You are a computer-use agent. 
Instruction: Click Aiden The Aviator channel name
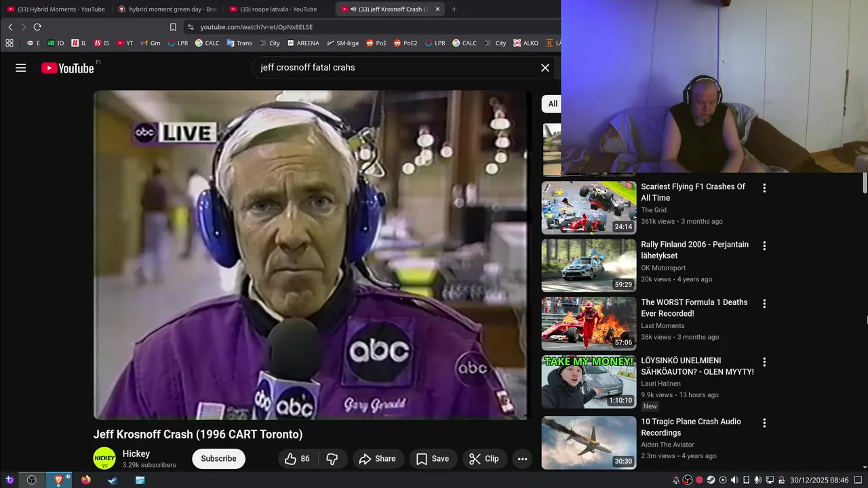(667, 445)
